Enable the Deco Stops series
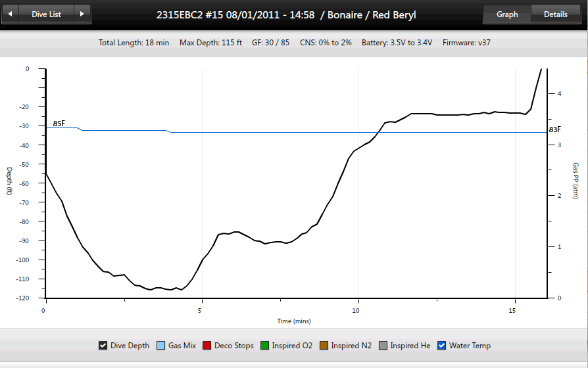Image resolution: width=588 pixels, height=368 pixels. pos(207,346)
